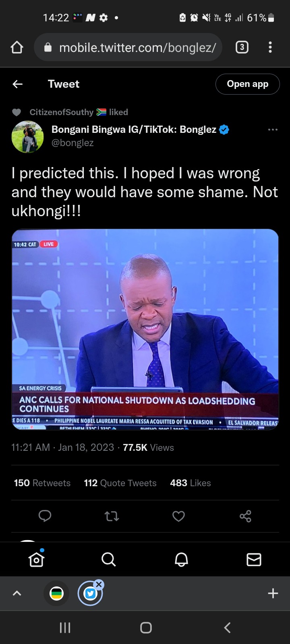
Task: Open the Twitter Search tab
Action: point(109,559)
